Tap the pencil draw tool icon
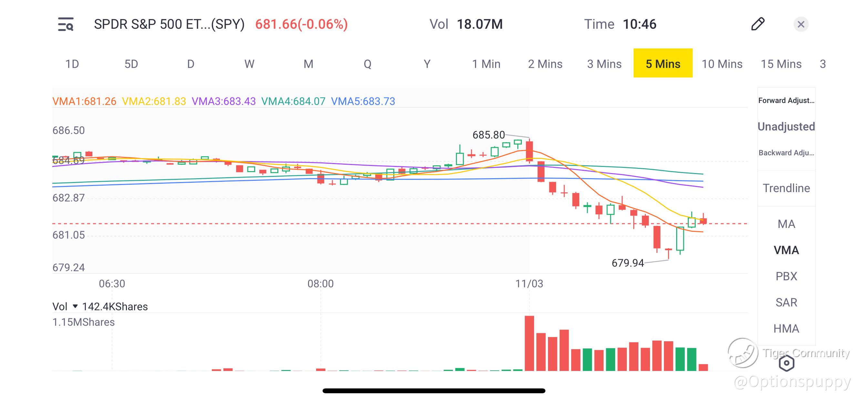Screen dimensions: 868x401 (758, 24)
